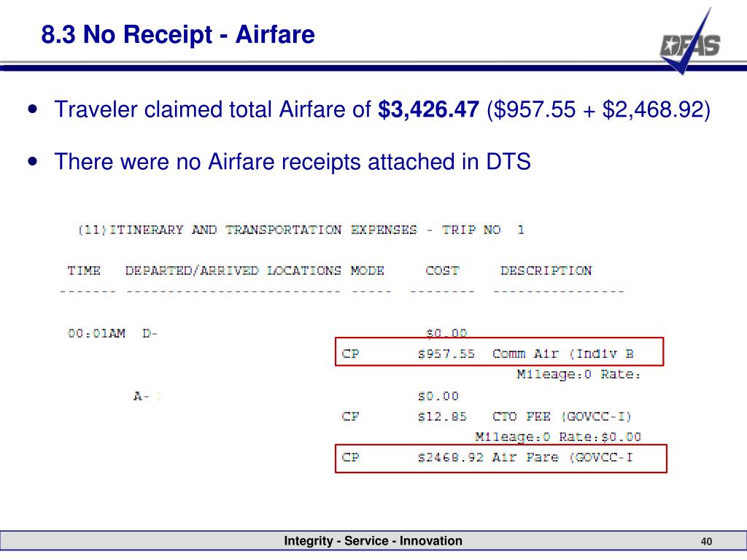Screen dimensions: 747x560
Task: Click the 00:01AM departure time entry
Action: click(x=96, y=333)
